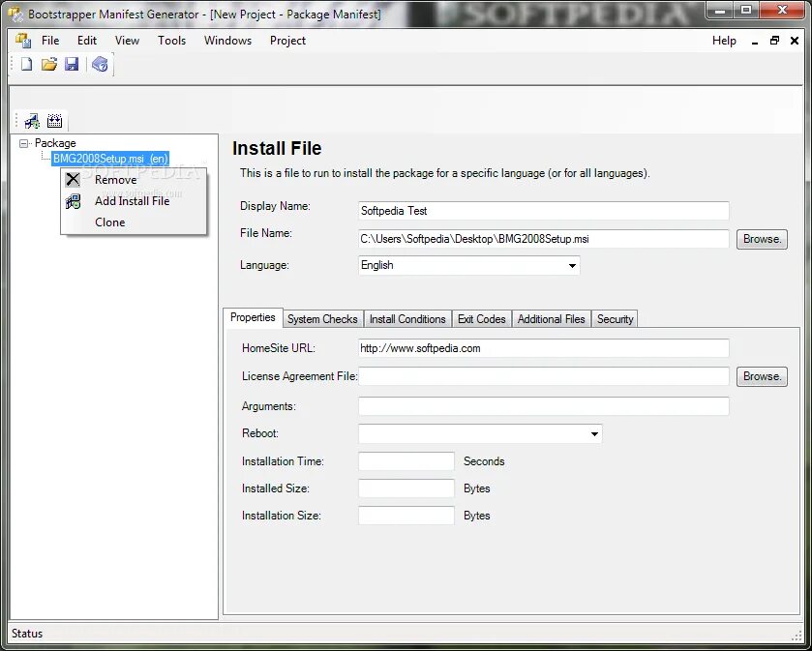
Task: Click the Add Install File icon above tree
Action: tap(32, 121)
